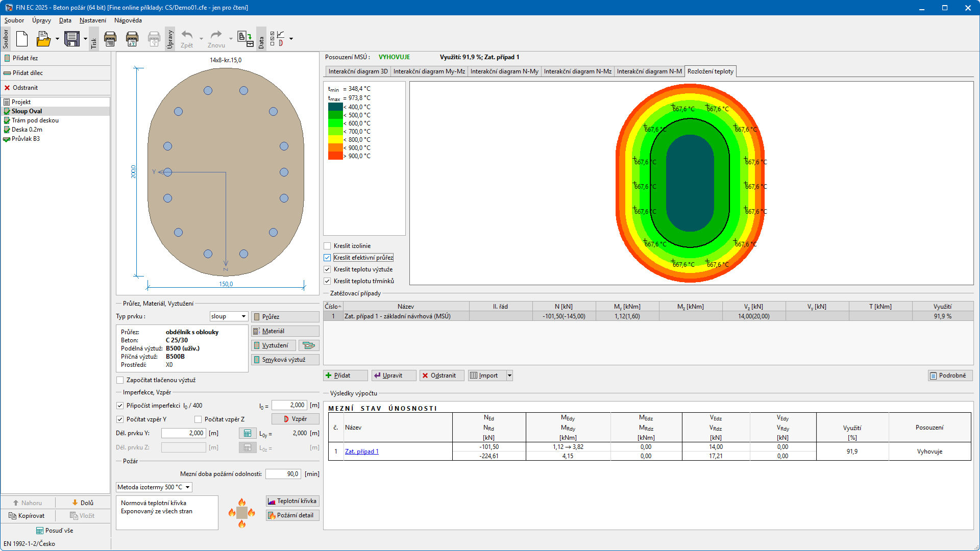Select Trám pod deskou in project tree
980x551 pixels.
pyautogui.click(x=35, y=120)
